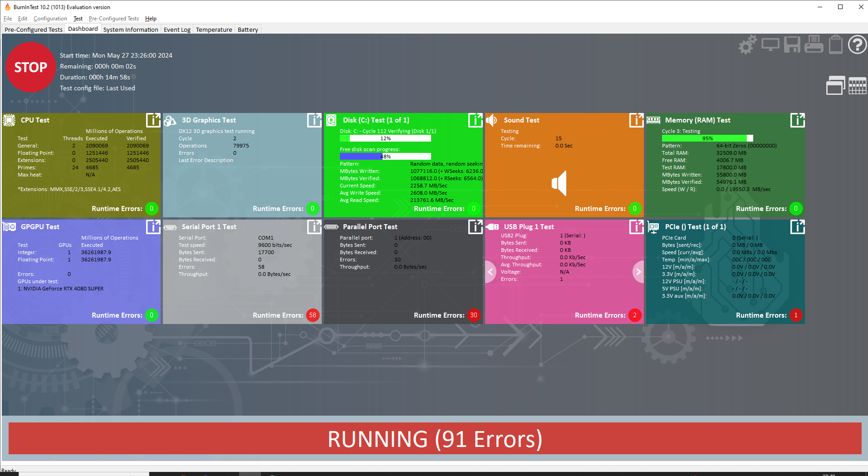Click the graphics card icon on GPGPU tile
Screen dimensions: 868x476
[10, 227]
